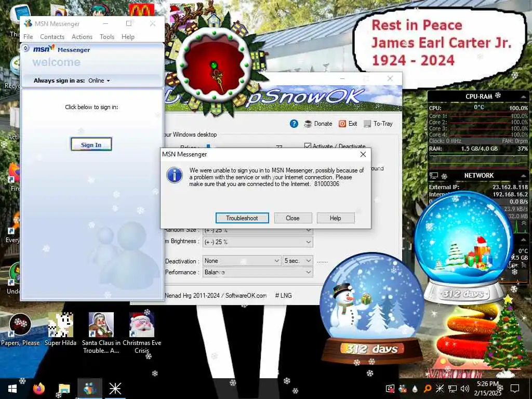Click the External IP value 23.162.8.118

click(x=510, y=187)
